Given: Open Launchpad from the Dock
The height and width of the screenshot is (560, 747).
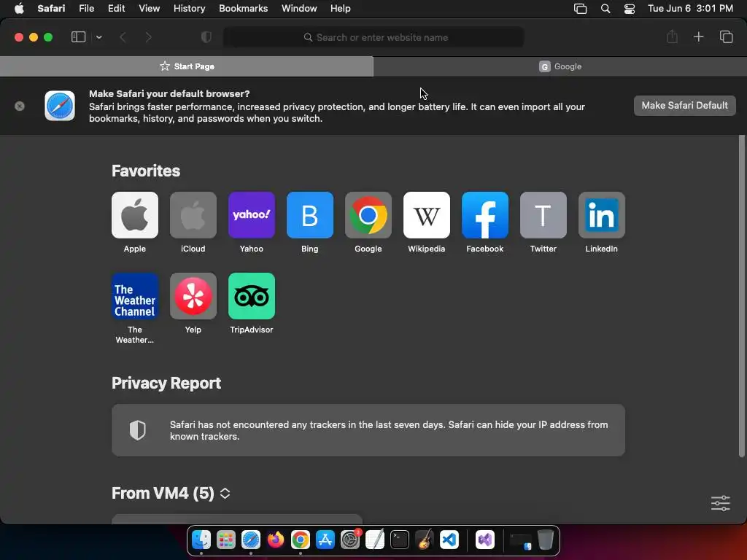Looking at the screenshot, I should click(x=226, y=540).
